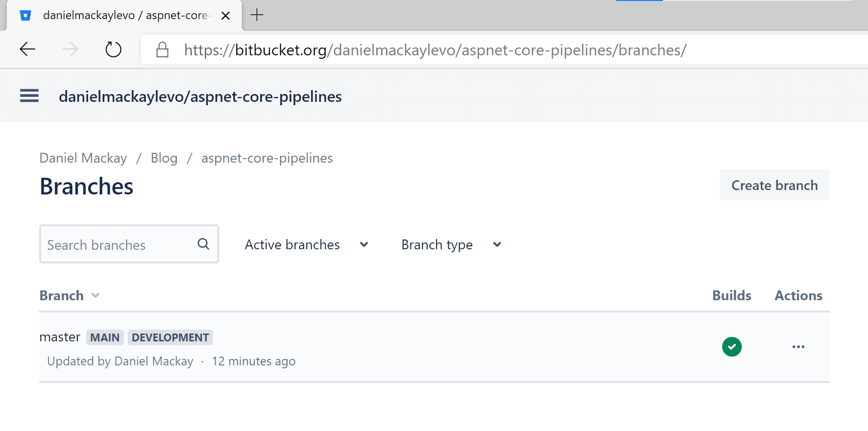Focus the Search branches input field
This screenshot has width=868, height=431.
coord(129,244)
